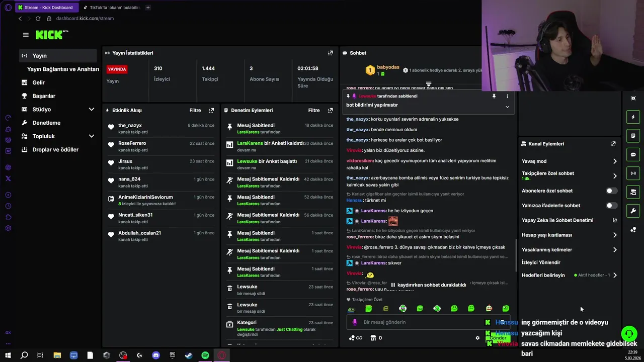
Task: Select Yayın in sidebar
Action: [58, 56]
